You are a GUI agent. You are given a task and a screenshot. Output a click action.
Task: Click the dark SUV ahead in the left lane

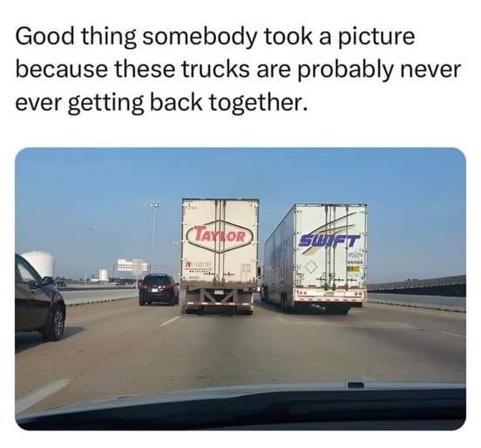pyautogui.click(x=159, y=289)
